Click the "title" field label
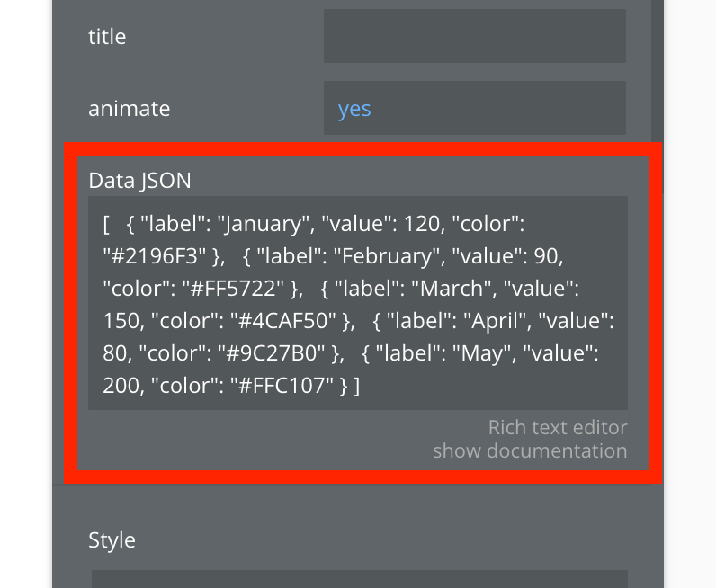 click(107, 37)
